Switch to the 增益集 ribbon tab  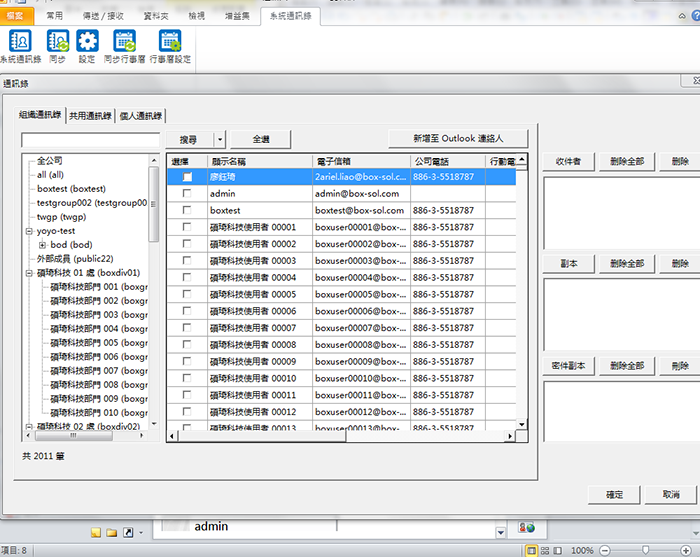[237, 16]
